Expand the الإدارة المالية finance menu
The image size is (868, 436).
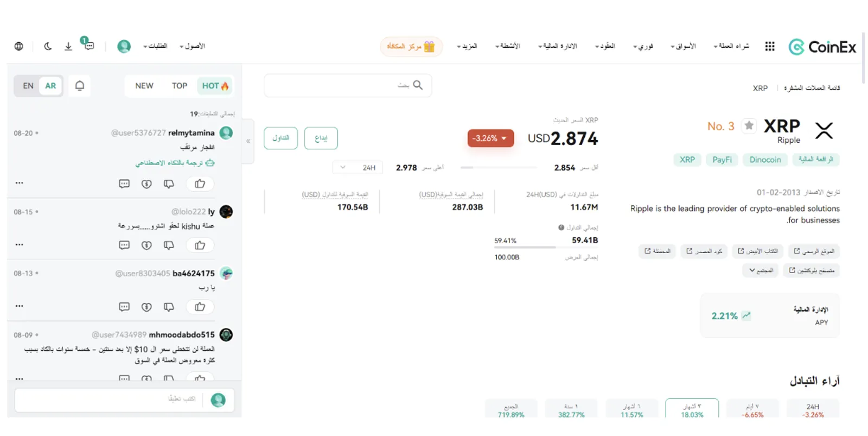click(558, 46)
